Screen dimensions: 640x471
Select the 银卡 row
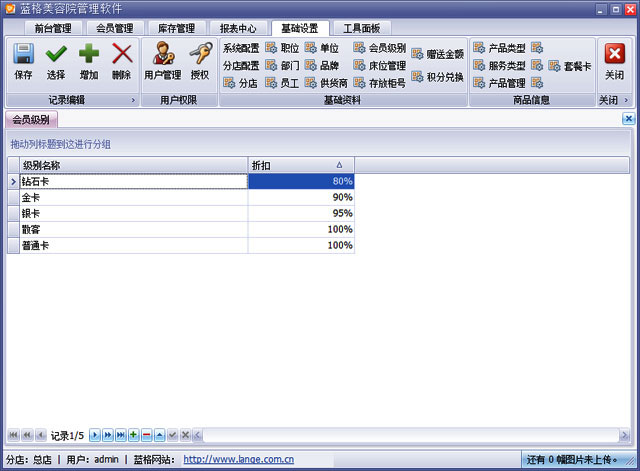pyautogui.click(x=181, y=213)
